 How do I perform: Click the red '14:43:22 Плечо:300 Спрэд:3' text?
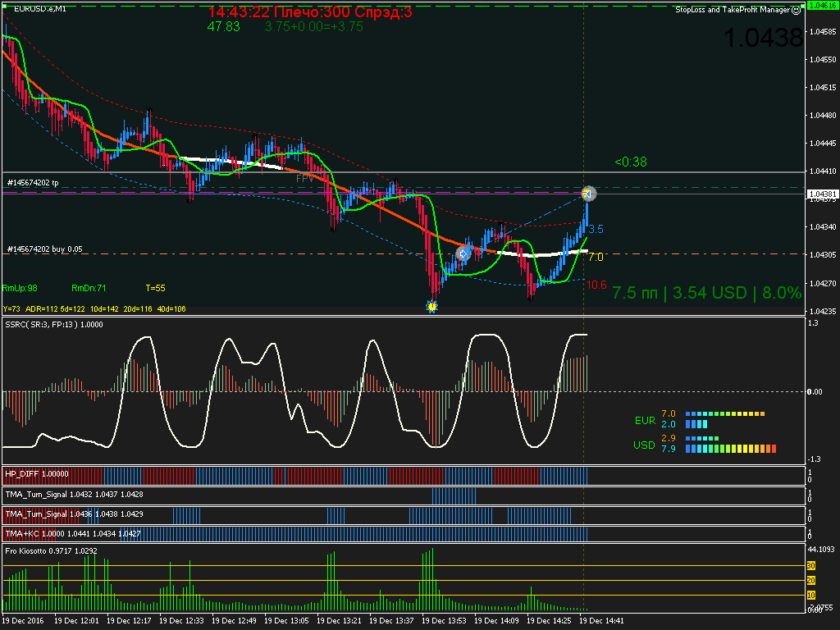(x=310, y=11)
